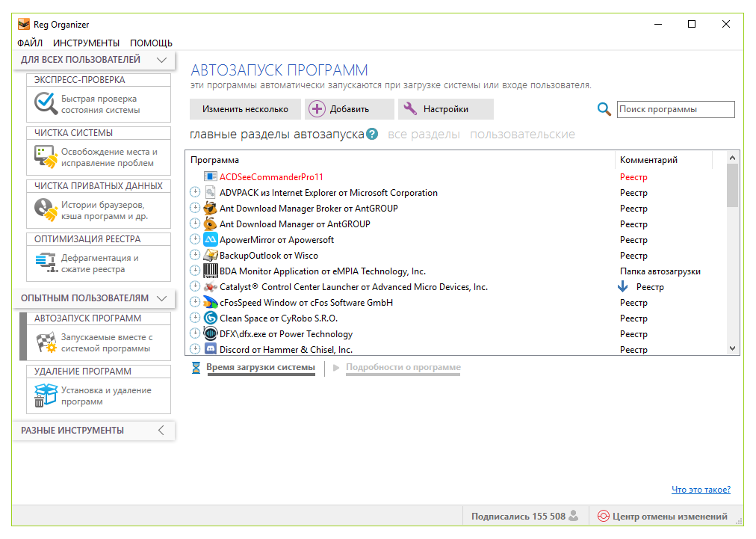756x539 pixels.
Task: Click the Ant Download Manager от AntGROUP icon
Action: click(210, 224)
